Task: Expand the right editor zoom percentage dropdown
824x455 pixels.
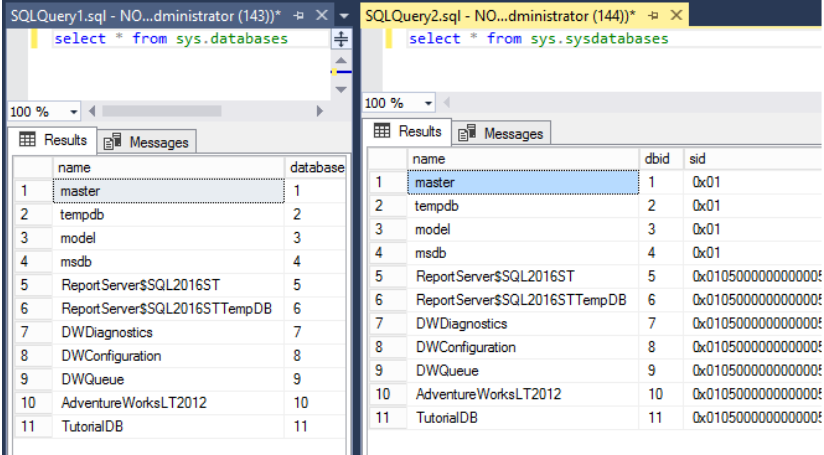Action: (429, 103)
